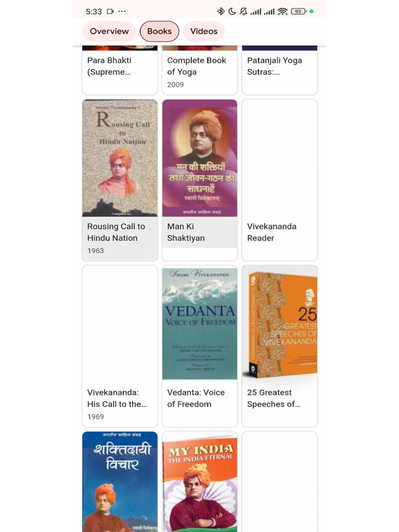Open the blue Hindi Shaktidayi Vichar cover
The image size is (399, 532).
click(x=120, y=482)
